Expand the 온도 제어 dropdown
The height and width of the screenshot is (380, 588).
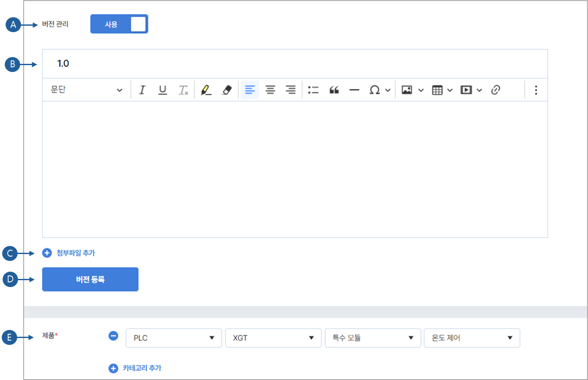pyautogui.click(x=472, y=338)
